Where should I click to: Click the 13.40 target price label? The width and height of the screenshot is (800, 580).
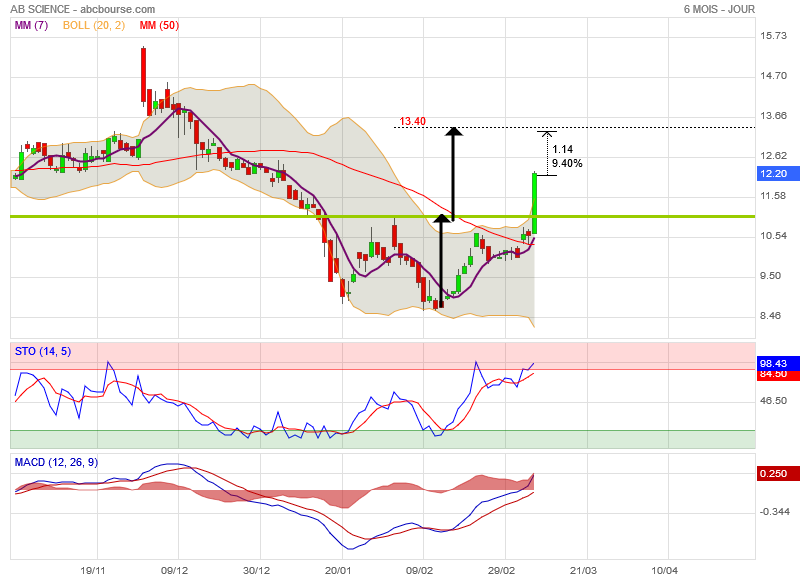click(412, 121)
